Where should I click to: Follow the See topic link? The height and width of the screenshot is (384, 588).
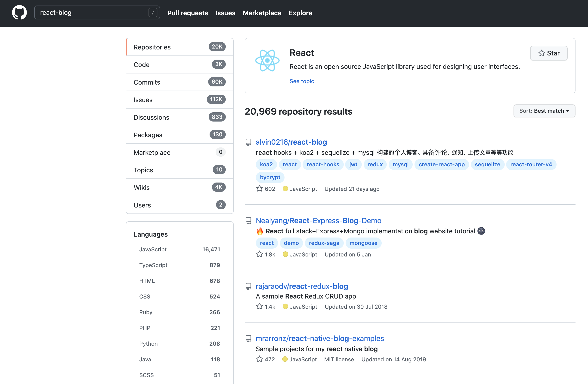tap(302, 81)
